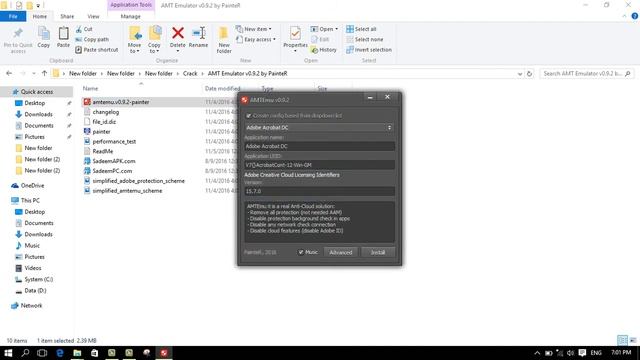
Task: Click the Install button in AMTEmu
Action: pos(378,252)
